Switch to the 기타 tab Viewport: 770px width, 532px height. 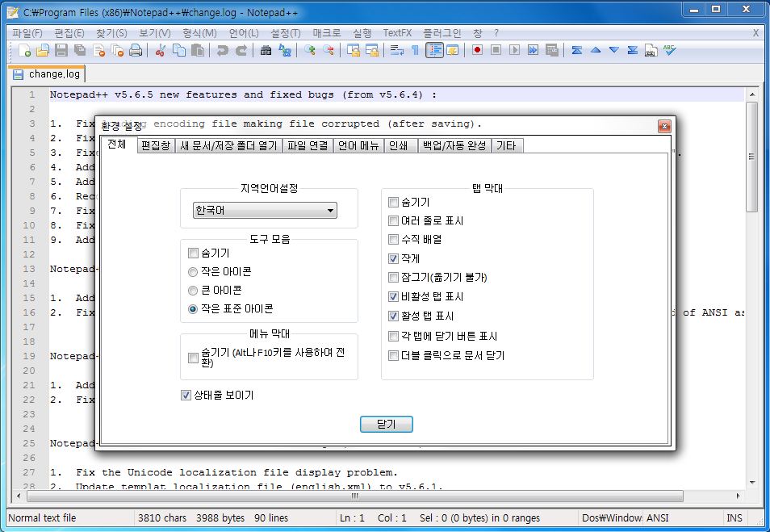[x=506, y=146]
